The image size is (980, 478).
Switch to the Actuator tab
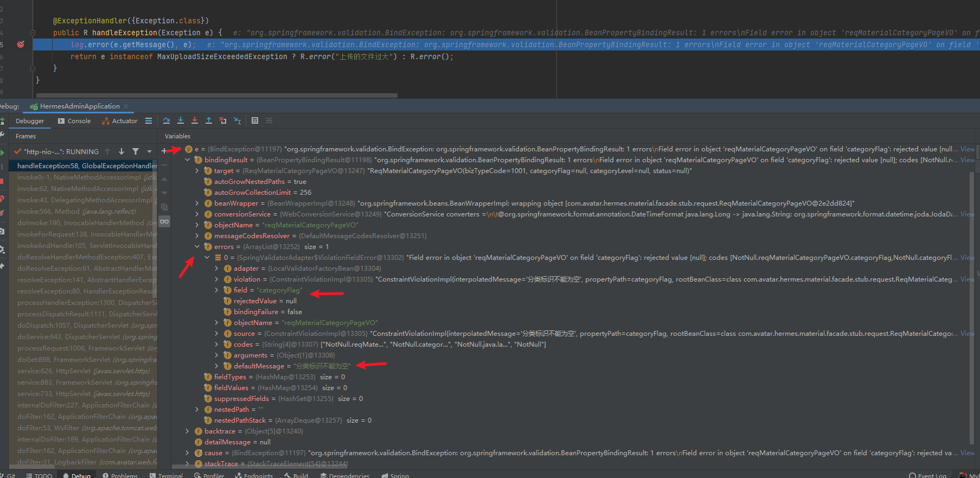(119, 121)
